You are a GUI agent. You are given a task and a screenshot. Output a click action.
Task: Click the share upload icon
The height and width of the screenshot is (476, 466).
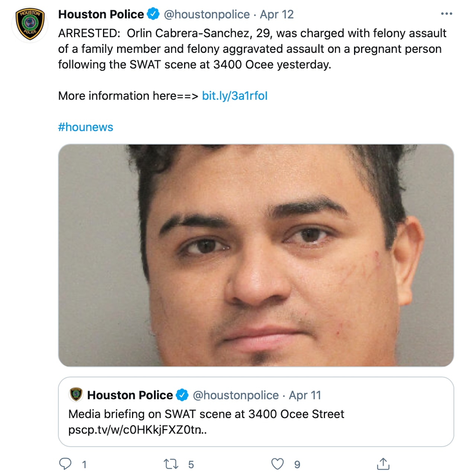(383, 464)
